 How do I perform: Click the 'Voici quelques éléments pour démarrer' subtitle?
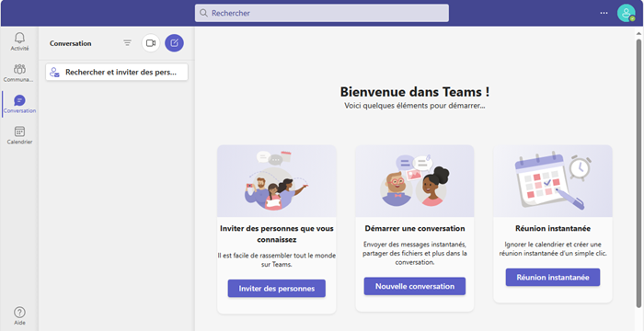414,106
